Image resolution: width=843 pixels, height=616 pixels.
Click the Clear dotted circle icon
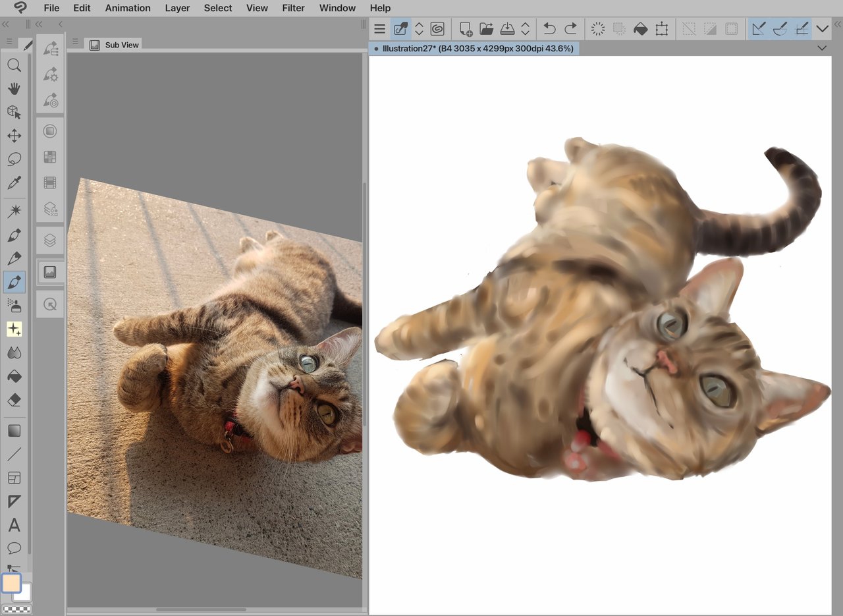pos(598,29)
